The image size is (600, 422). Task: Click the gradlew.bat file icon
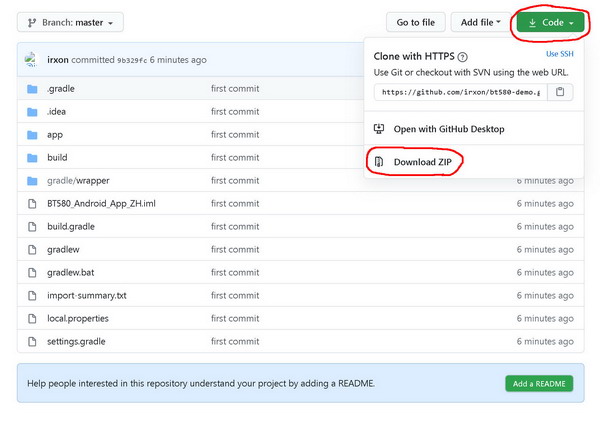(x=32, y=272)
